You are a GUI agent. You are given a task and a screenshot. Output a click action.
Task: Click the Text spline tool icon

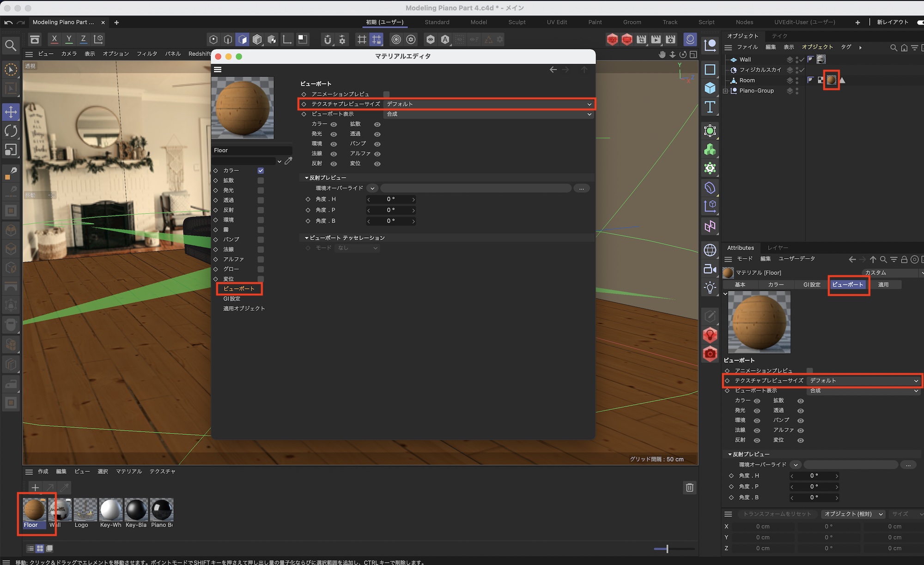pyautogui.click(x=710, y=107)
